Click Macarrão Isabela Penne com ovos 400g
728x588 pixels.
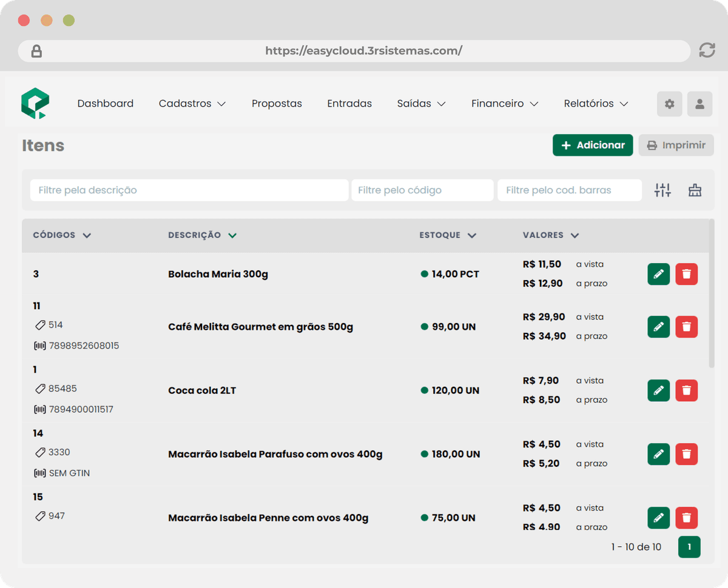click(x=268, y=518)
